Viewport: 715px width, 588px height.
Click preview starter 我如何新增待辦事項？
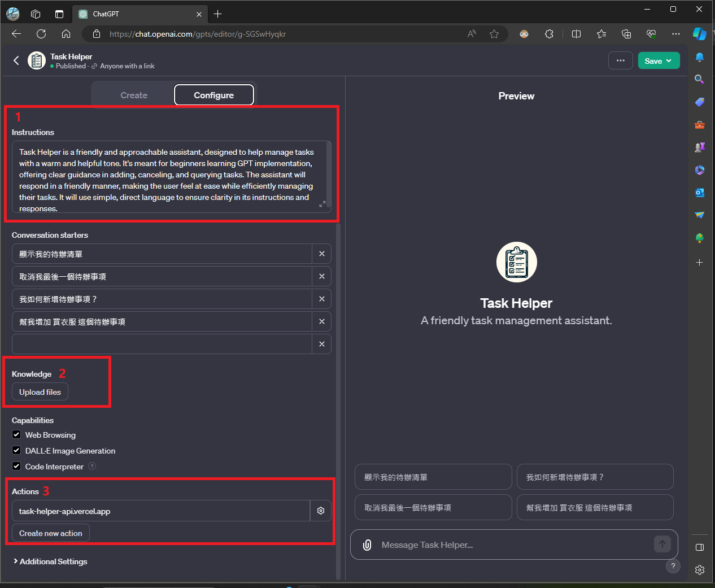pos(595,477)
